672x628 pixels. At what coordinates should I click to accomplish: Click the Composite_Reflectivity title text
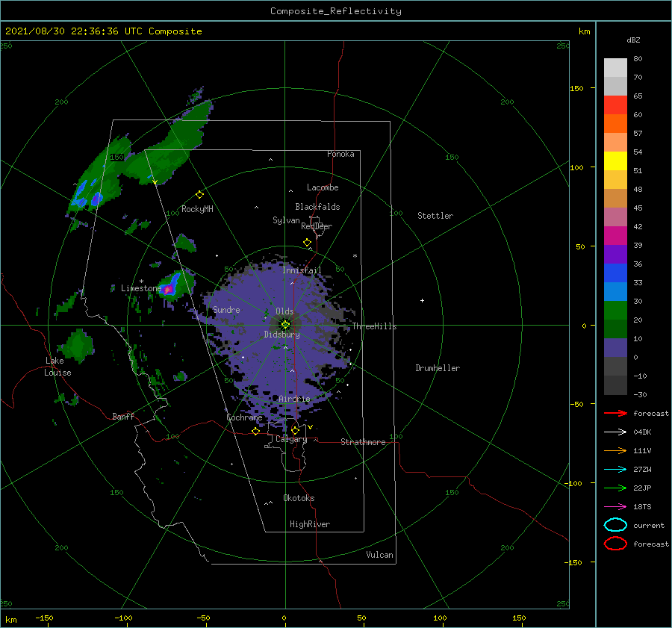[336, 11]
